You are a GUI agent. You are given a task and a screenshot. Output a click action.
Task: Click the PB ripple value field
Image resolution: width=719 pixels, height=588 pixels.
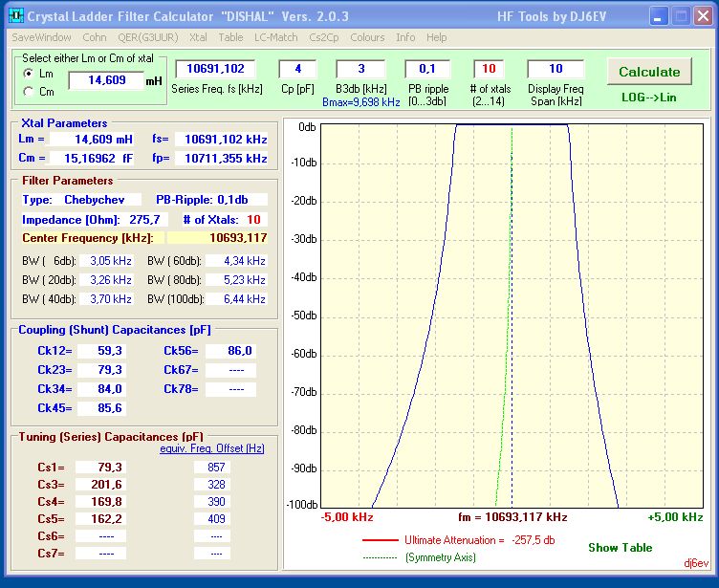(427, 69)
